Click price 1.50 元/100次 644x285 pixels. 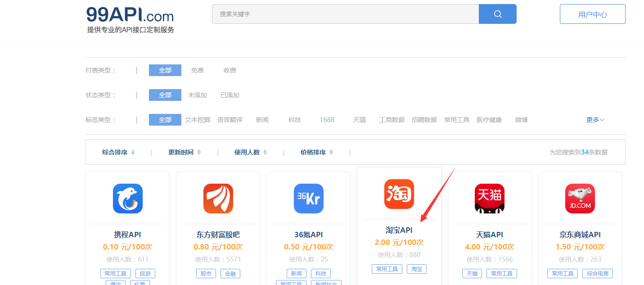click(x=580, y=247)
